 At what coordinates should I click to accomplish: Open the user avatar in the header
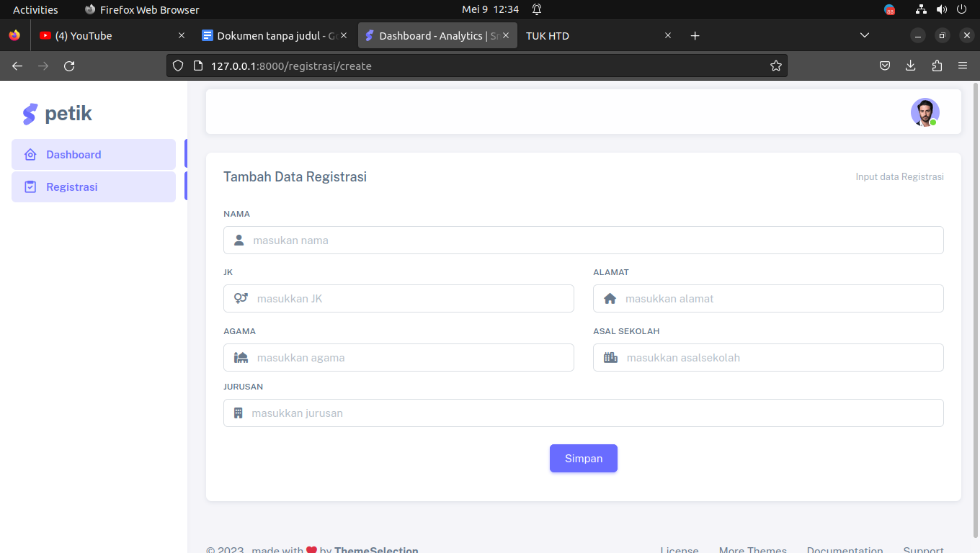[925, 112]
